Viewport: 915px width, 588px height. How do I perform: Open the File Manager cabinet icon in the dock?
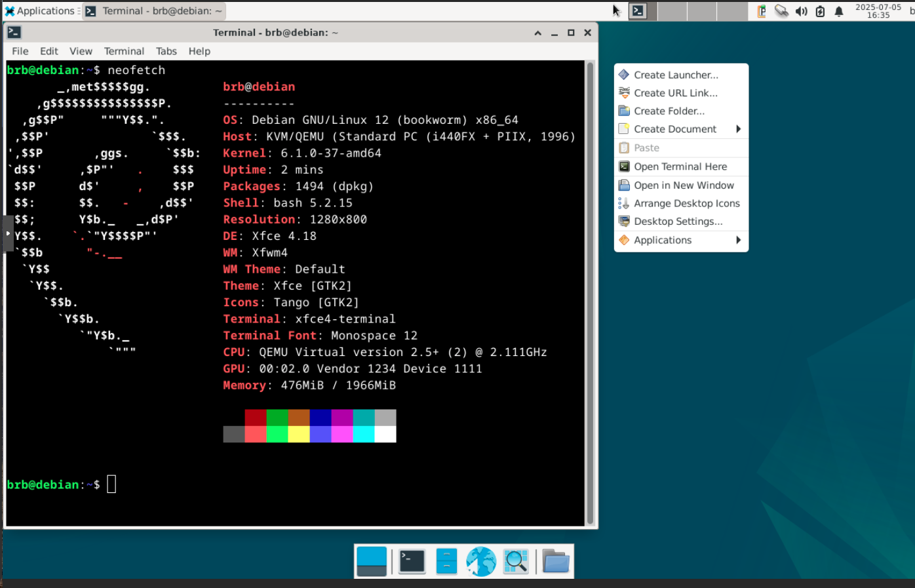point(446,561)
